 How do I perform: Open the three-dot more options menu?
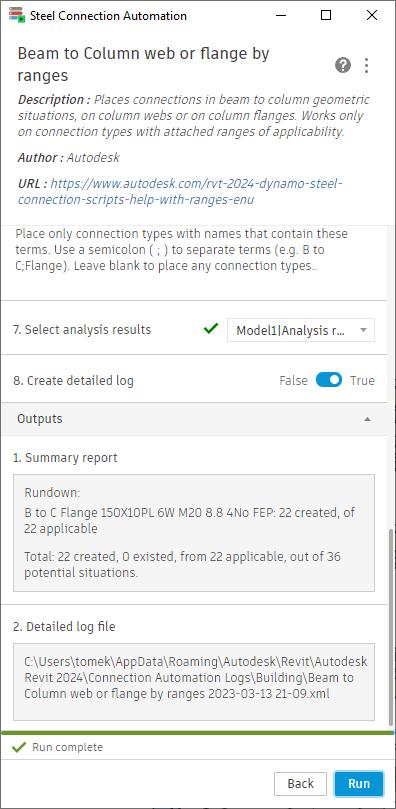click(x=367, y=66)
